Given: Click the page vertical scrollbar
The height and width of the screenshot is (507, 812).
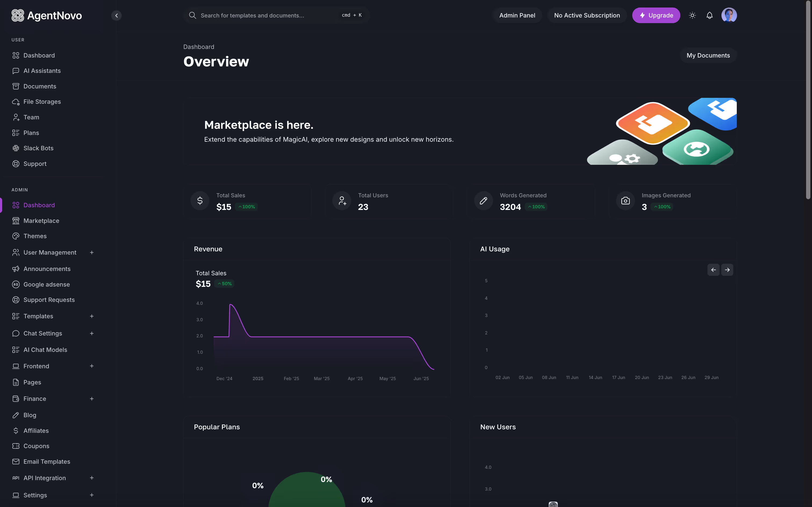Looking at the screenshot, I should click(x=808, y=101).
